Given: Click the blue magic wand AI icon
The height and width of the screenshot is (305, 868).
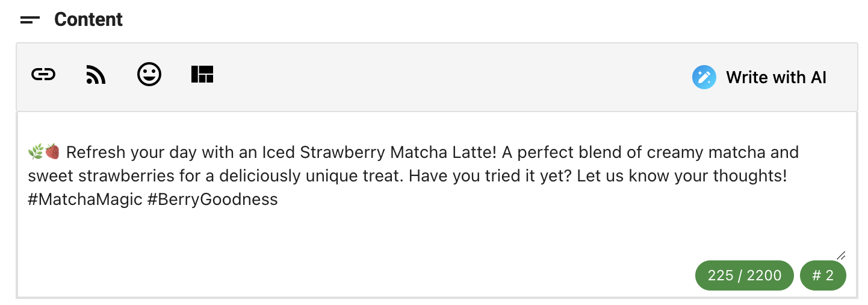Looking at the screenshot, I should click(704, 77).
